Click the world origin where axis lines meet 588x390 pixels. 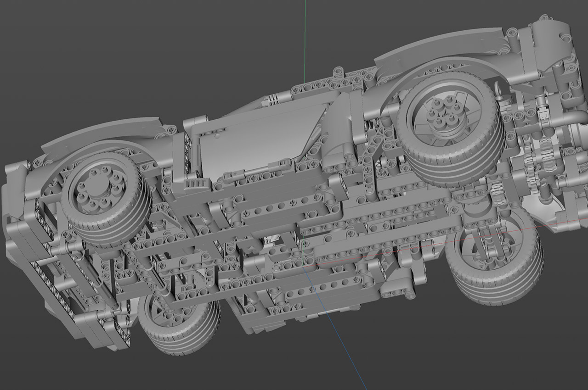304,264
